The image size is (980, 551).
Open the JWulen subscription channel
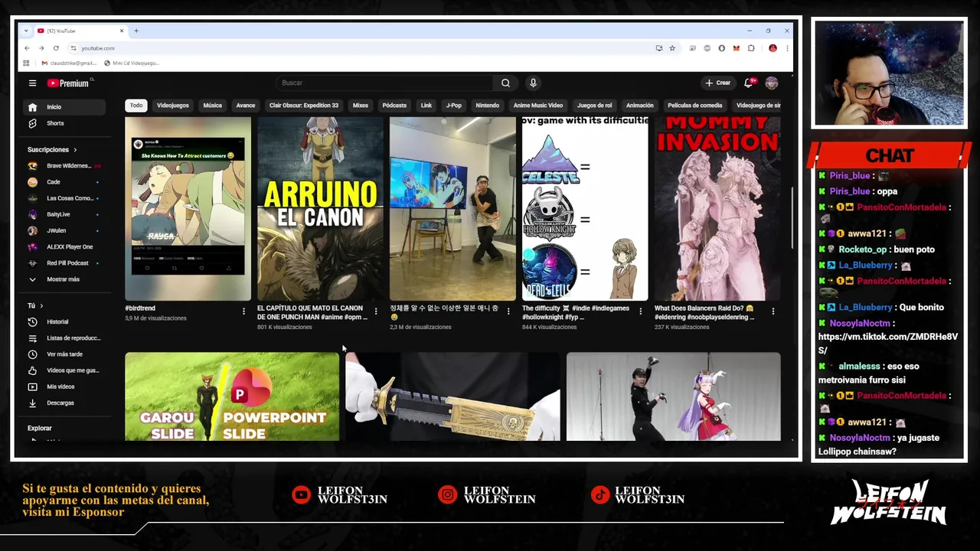64,230
